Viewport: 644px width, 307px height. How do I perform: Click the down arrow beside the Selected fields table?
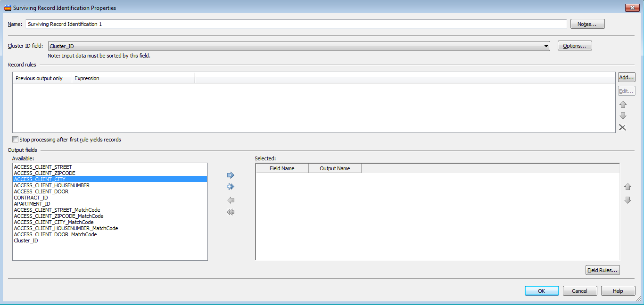point(627,200)
